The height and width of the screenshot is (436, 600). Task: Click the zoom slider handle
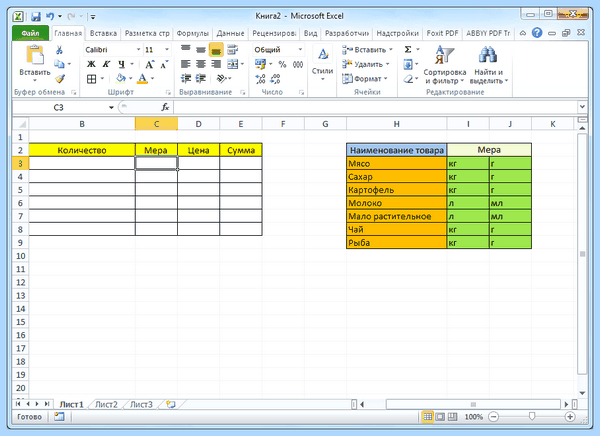tap(532, 416)
